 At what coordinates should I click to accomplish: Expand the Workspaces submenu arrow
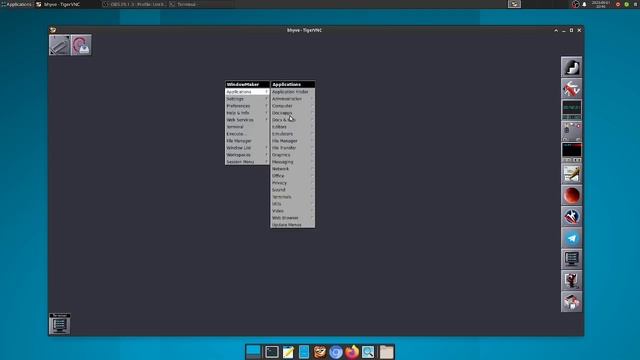[267, 155]
